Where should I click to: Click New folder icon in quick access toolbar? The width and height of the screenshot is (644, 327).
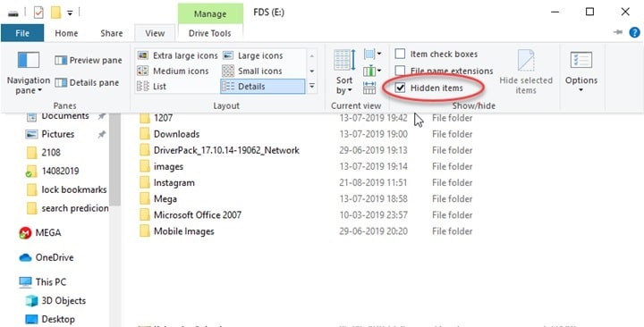point(55,13)
